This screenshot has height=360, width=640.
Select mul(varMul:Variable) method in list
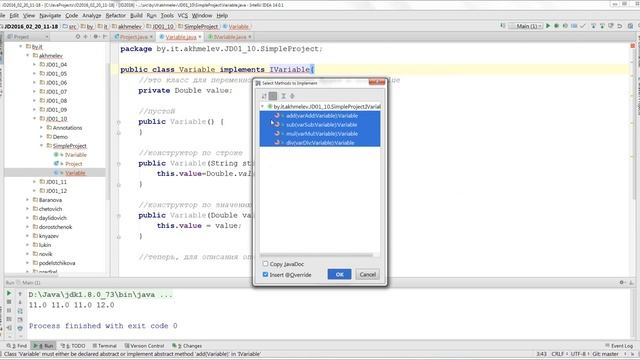click(x=320, y=133)
